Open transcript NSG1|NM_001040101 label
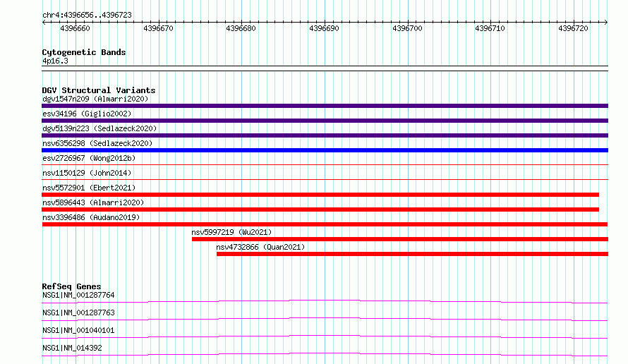This screenshot has height=364, width=628. (x=78, y=330)
